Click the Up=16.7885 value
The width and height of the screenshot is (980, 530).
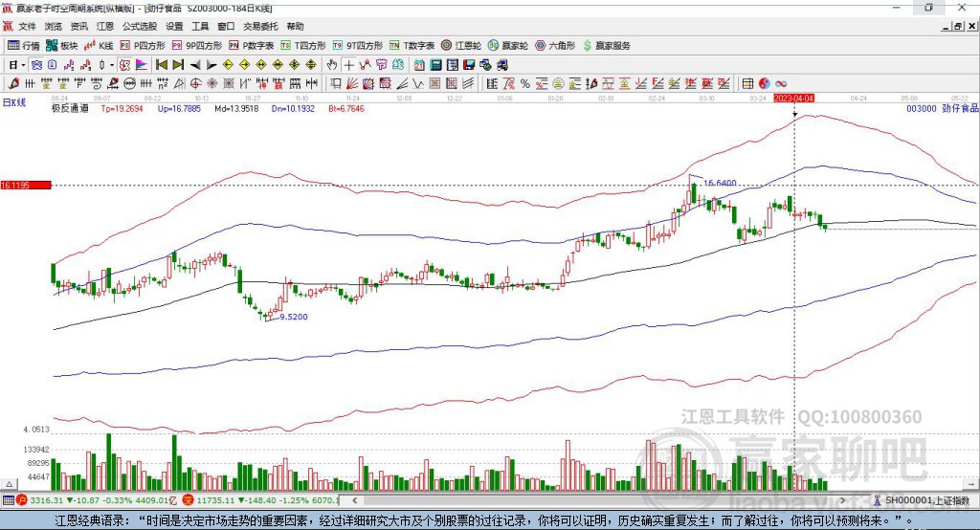(179, 108)
